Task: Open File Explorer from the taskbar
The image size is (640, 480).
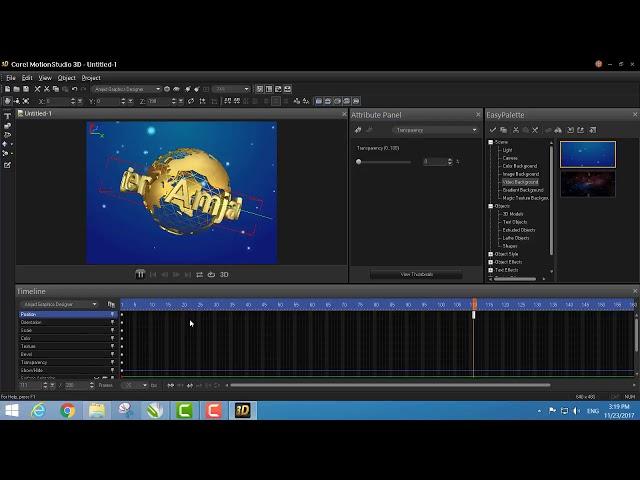Action: (97, 410)
